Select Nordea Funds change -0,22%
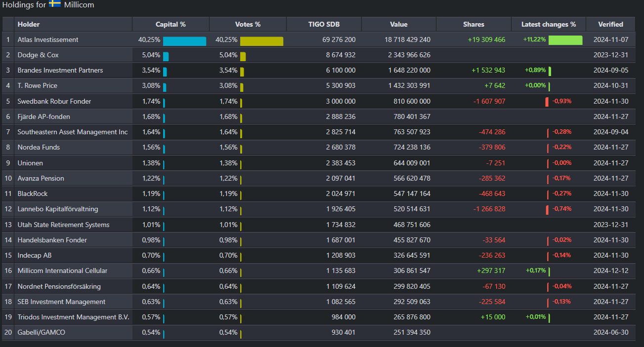Screen dimensions: 644x347 pos(562,147)
